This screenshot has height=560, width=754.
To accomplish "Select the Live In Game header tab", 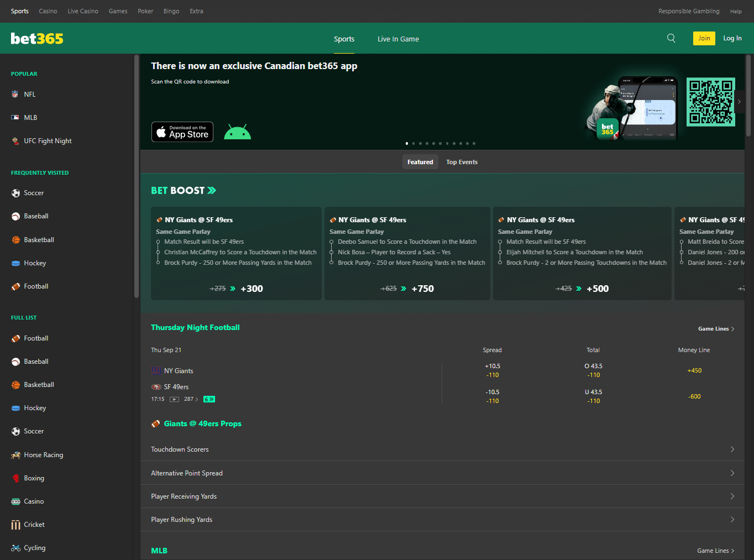I will click(398, 39).
